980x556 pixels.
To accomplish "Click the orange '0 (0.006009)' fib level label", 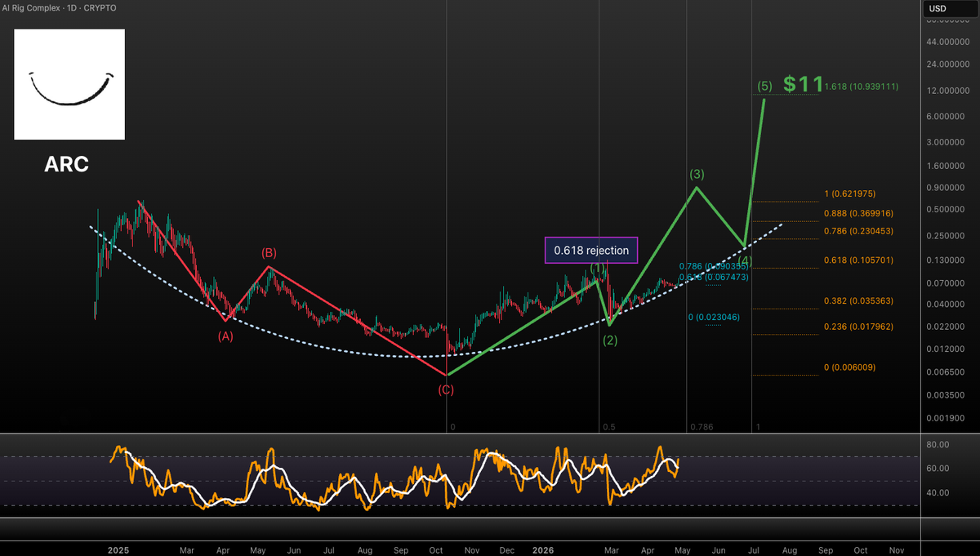I will coord(849,367).
